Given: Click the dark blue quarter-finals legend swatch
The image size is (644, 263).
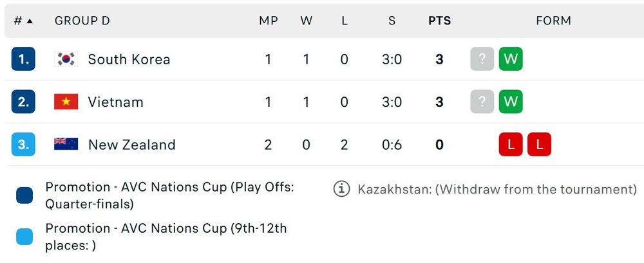Looking at the screenshot, I should [24, 195].
